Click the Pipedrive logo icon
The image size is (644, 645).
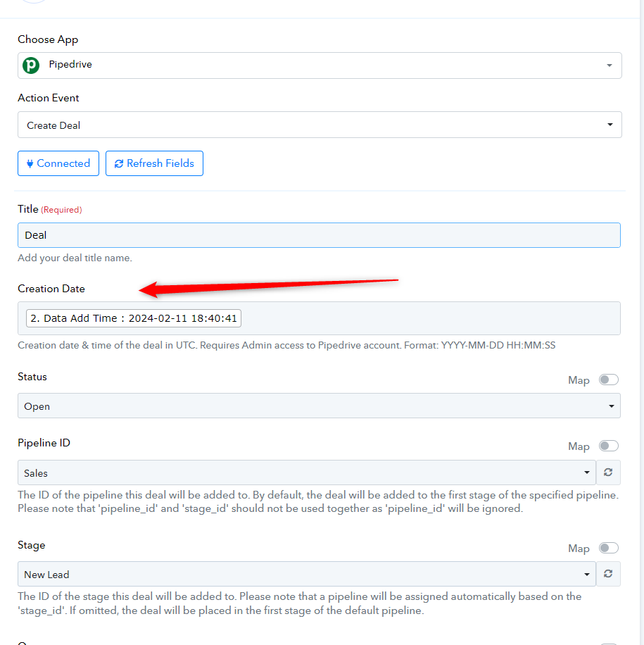(x=31, y=65)
